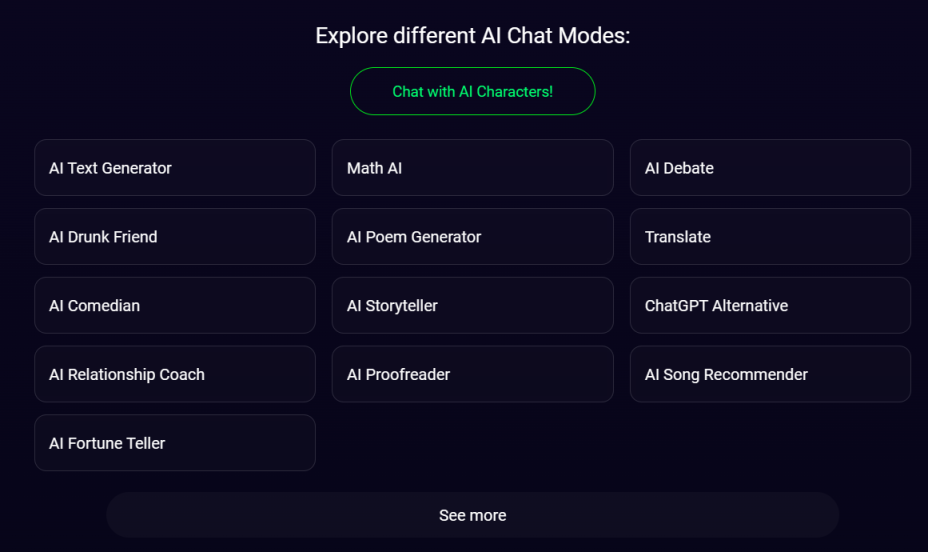Start the AI Comedian mode
Viewport: 928px width, 552px height.
pyautogui.click(x=175, y=306)
